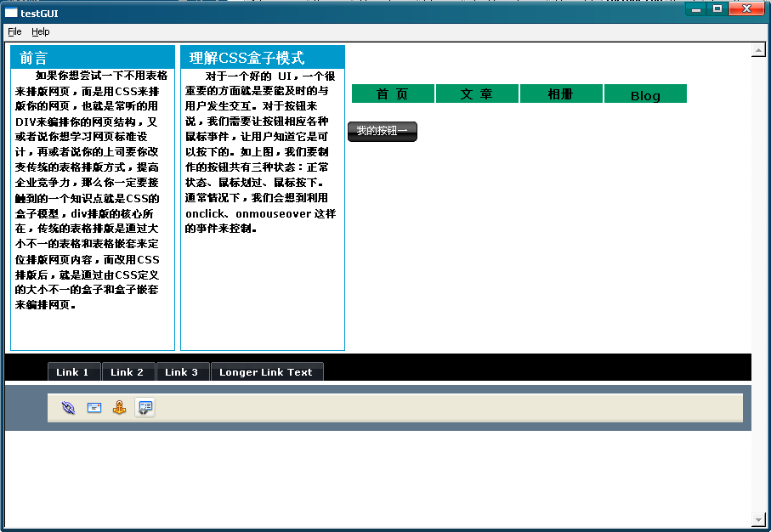Image resolution: width=771 pixels, height=532 pixels.
Task: Switch to the Link 1 tab
Action: click(73, 372)
